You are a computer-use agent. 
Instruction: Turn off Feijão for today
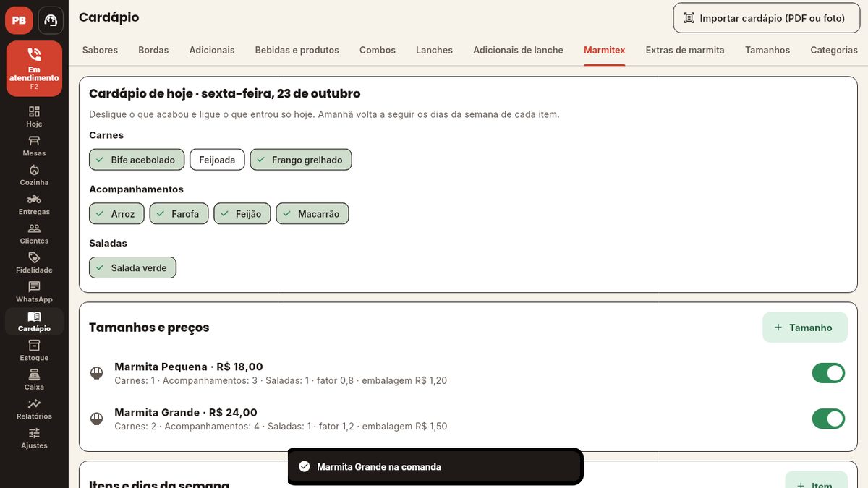242,214
